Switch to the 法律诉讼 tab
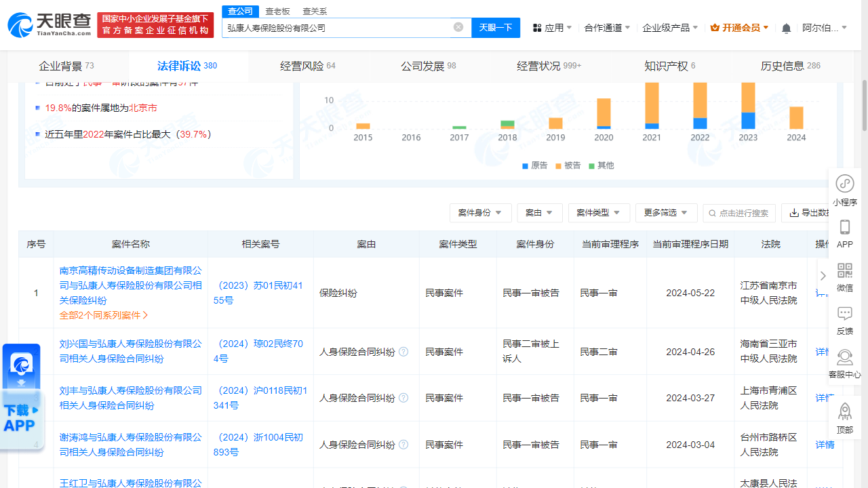 187,66
